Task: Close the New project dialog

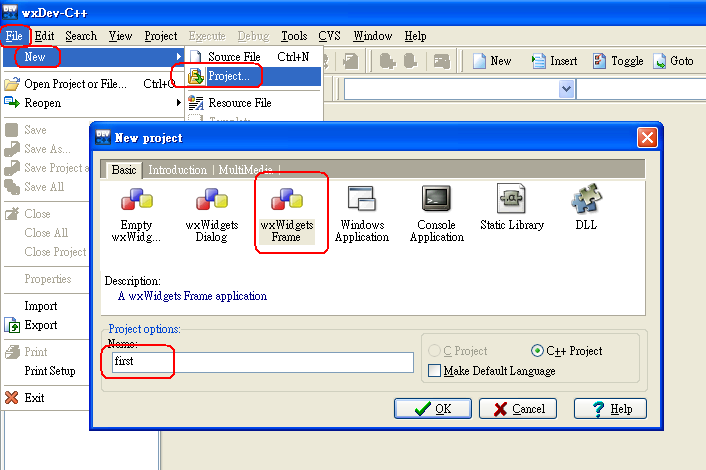Action: pos(647,137)
